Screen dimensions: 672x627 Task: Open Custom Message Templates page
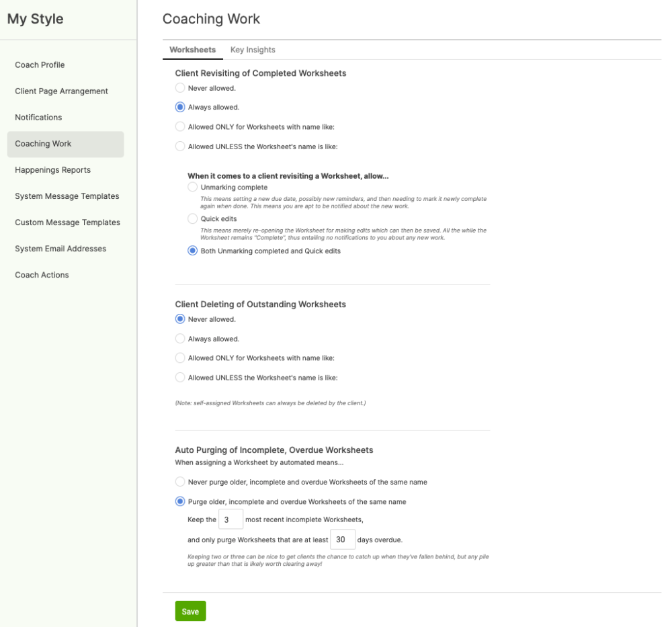67,222
